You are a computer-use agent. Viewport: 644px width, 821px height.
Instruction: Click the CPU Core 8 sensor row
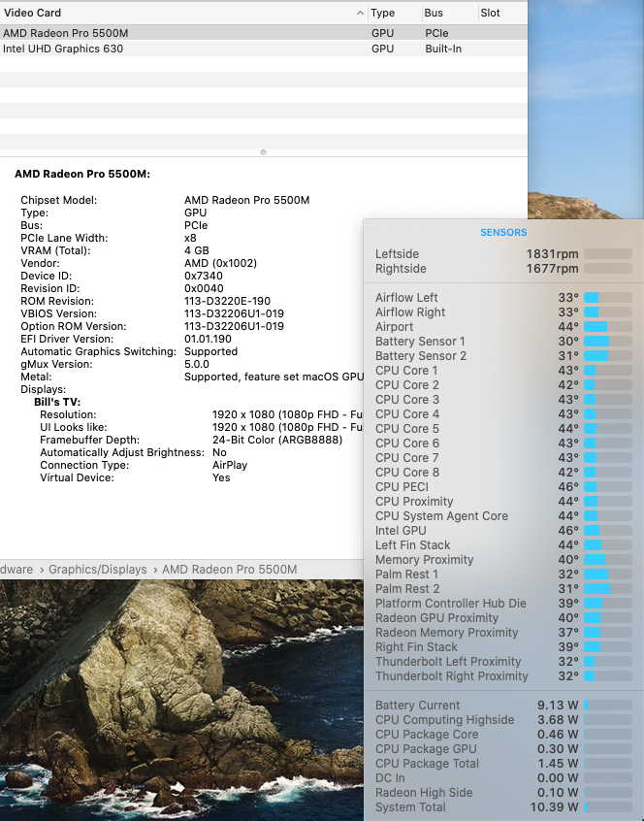(503, 473)
